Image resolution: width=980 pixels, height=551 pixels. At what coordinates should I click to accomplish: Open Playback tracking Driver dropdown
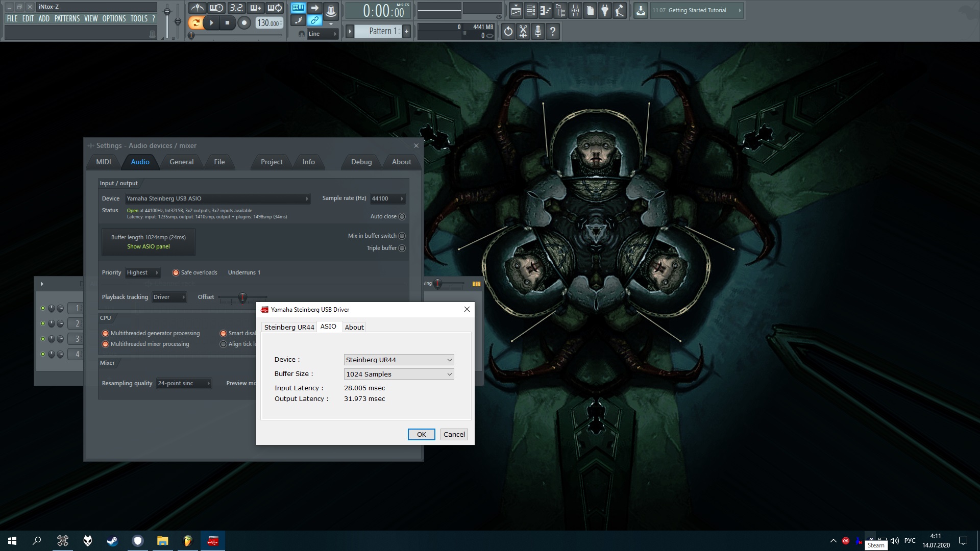pyautogui.click(x=169, y=297)
